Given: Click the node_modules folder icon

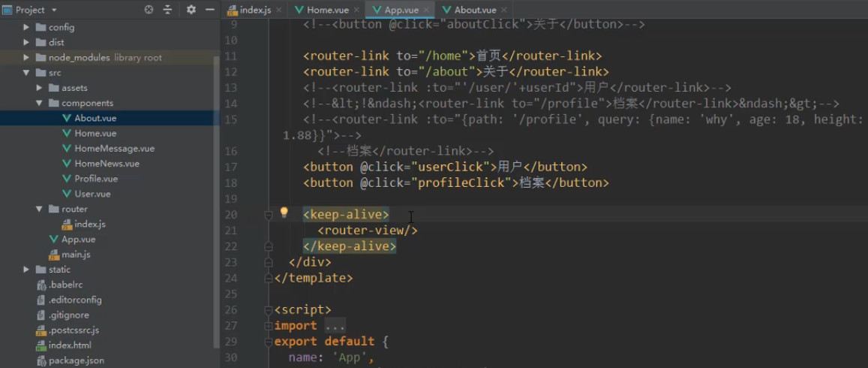Looking at the screenshot, I should (41, 58).
